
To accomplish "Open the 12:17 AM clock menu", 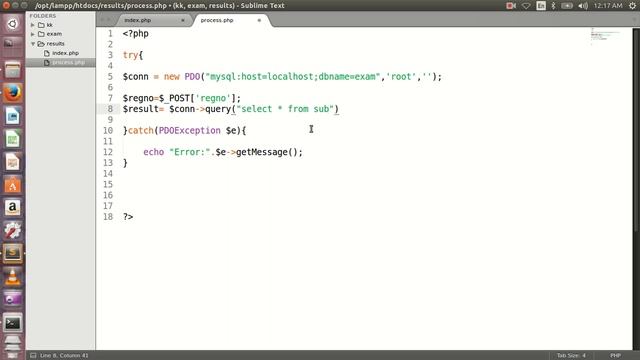I will click(x=608, y=6).
